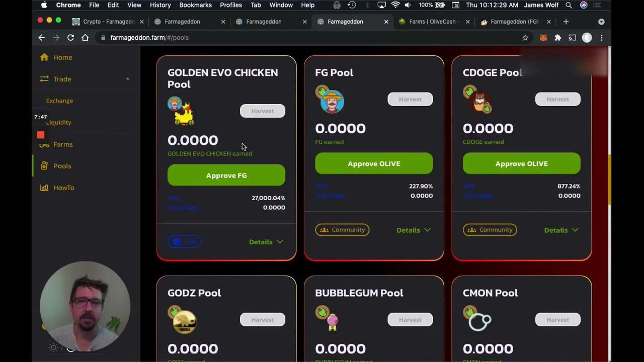Click the red stop recording square

(x=41, y=135)
